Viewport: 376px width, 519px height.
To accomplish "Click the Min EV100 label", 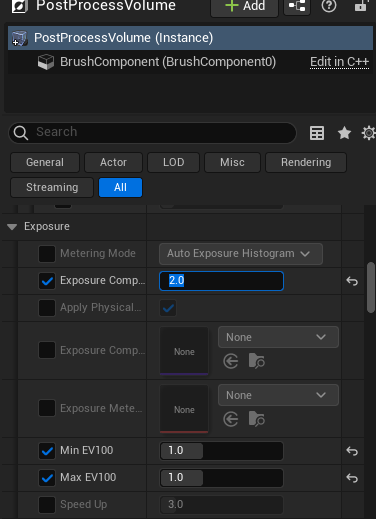I will (x=87, y=450).
